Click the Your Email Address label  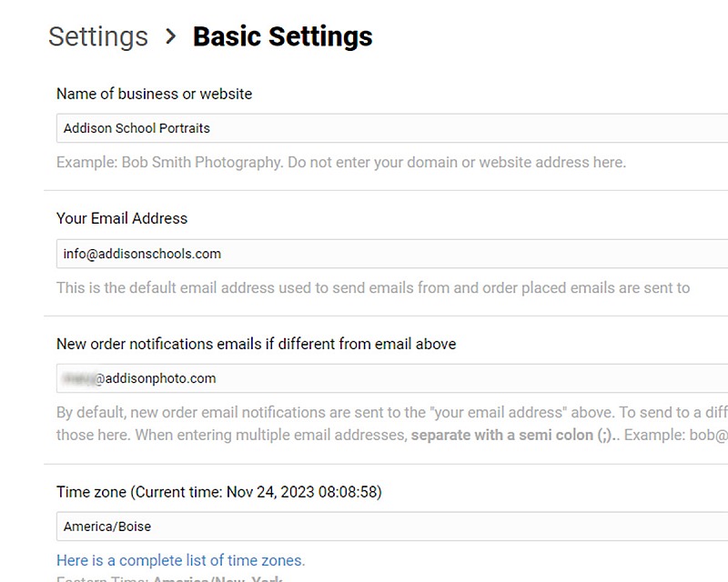point(122,218)
